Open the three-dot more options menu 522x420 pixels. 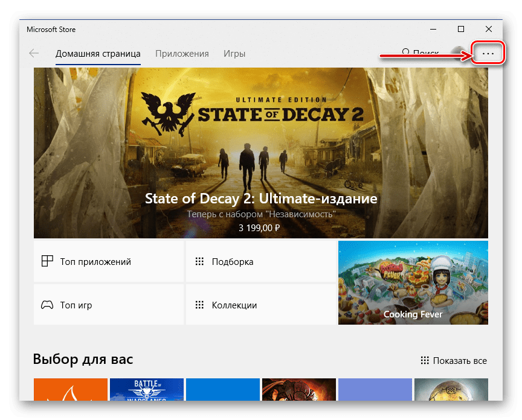click(x=488, y=54)
